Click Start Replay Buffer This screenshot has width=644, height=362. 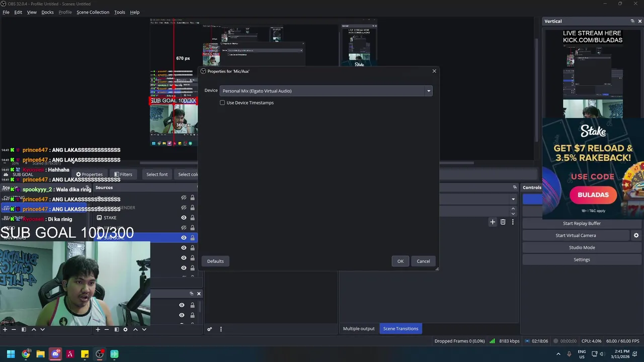[x=582, y=223]
